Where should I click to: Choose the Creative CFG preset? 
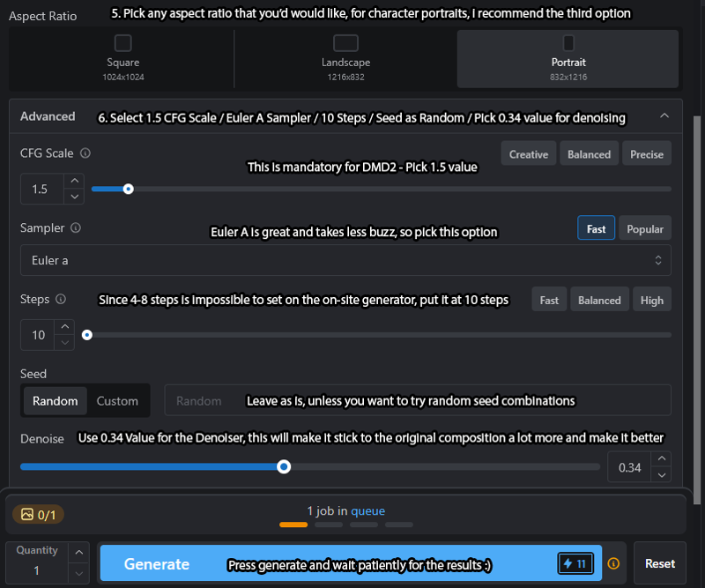coord(528,154)
